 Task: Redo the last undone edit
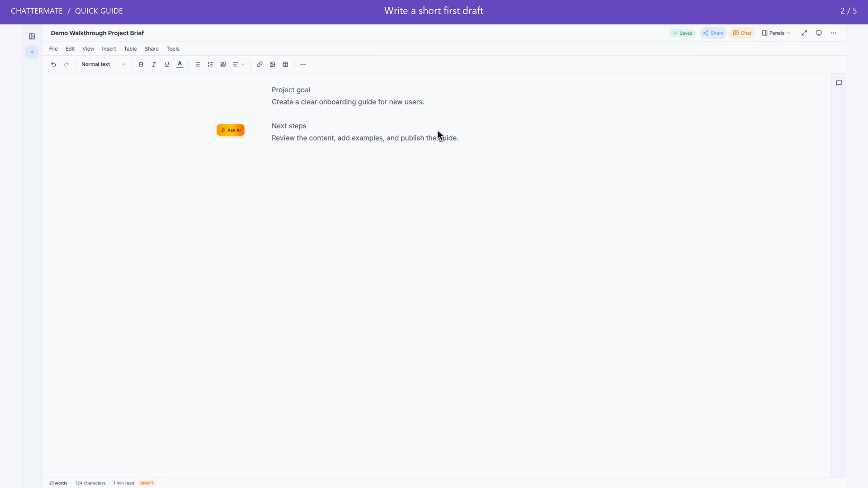pyautogui.click(x=66, y=65)
